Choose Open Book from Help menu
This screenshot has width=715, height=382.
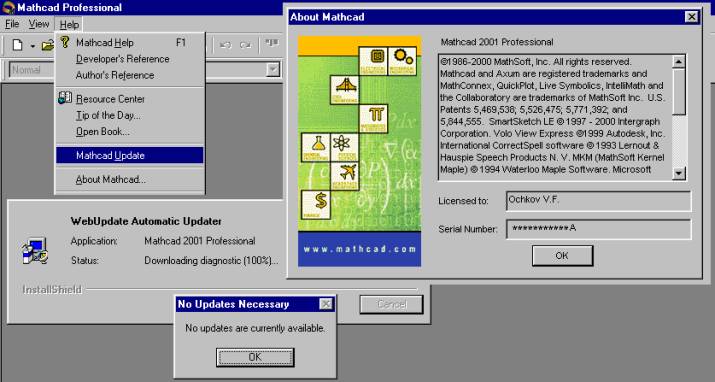130,132
